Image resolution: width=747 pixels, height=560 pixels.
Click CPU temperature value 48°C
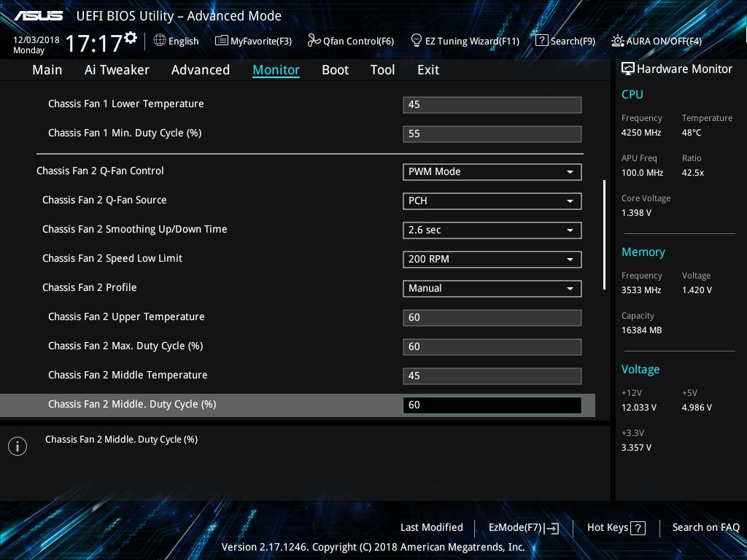pyautogui.click(x=692, y=133)
